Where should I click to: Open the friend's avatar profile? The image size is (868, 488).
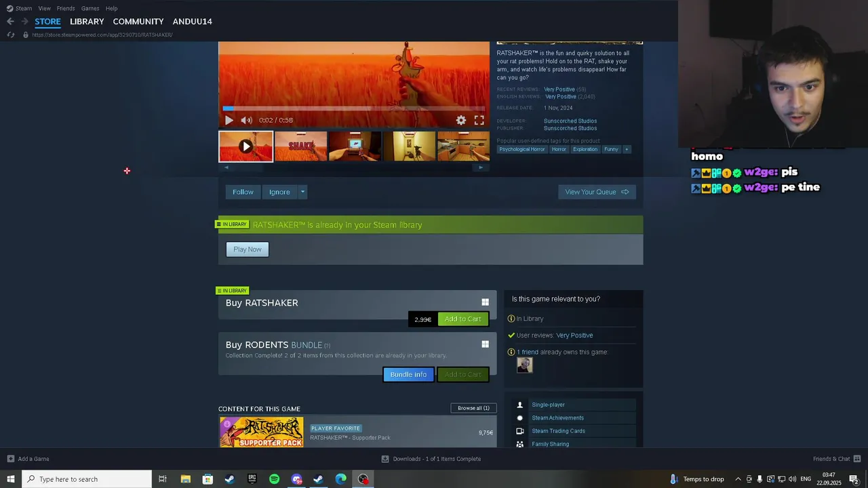click(x=525, y=365)
